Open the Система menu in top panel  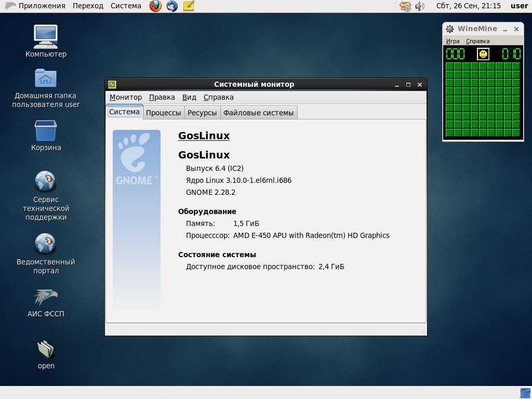point(126,6)
